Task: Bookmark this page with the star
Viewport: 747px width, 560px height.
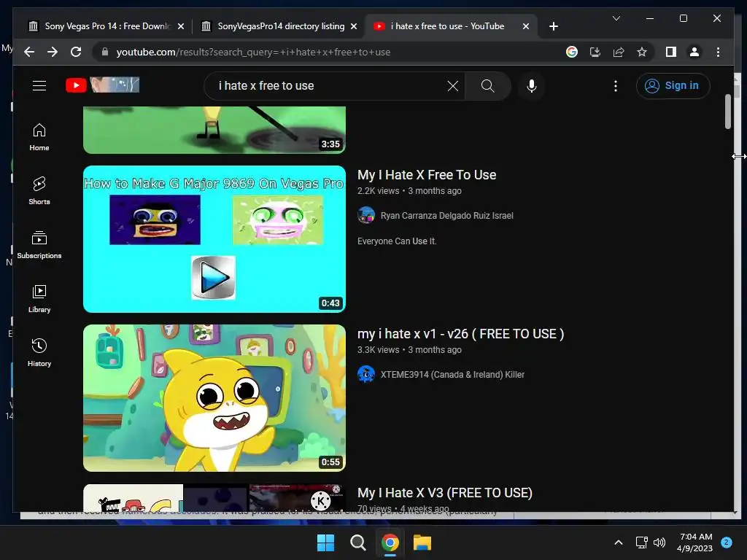Action: tap(642, 52)
